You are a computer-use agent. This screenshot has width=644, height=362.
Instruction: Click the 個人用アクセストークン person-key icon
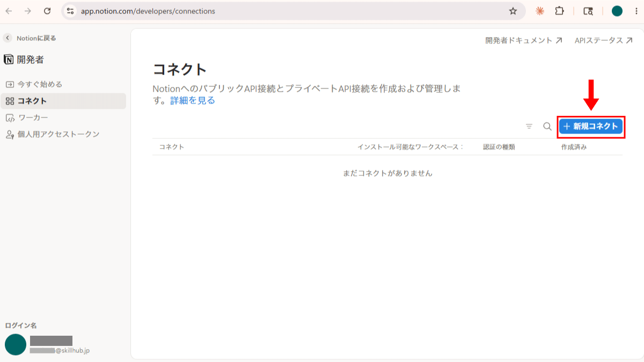[10, 135]
